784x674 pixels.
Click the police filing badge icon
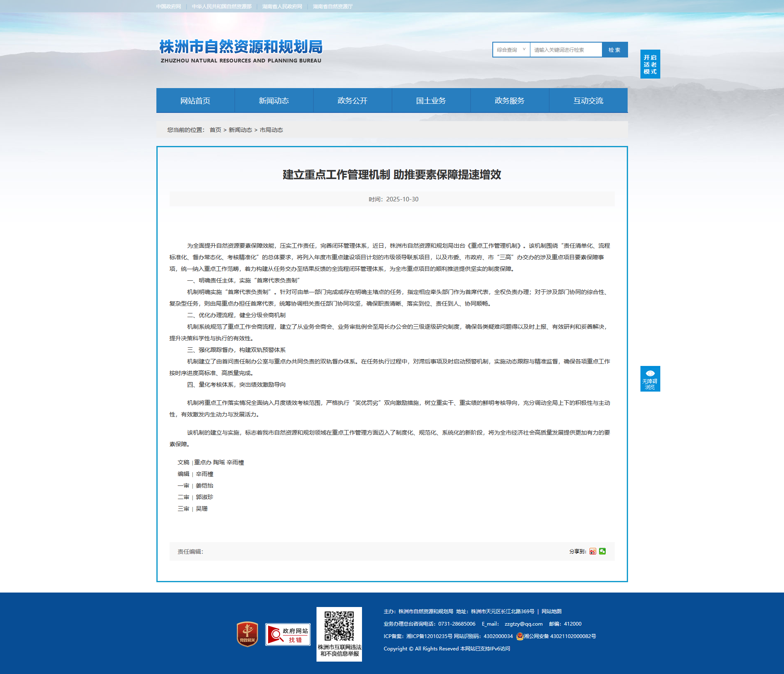(x=520, y=636)
